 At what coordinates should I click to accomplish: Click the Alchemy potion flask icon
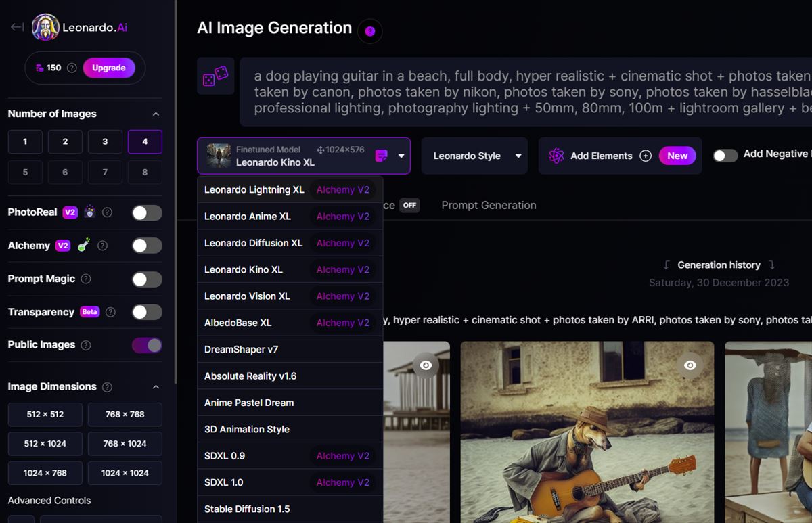(83, 245)
